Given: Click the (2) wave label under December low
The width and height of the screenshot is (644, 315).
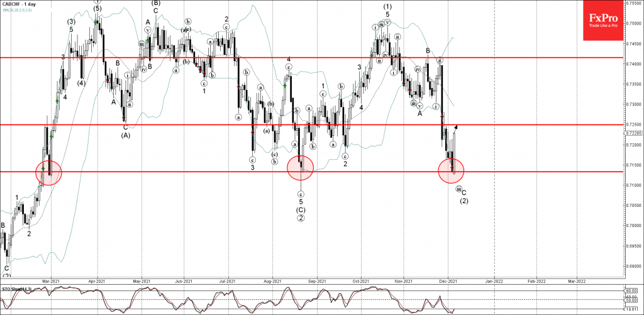Looking at the screenshot, I should (x=464, y=201).
